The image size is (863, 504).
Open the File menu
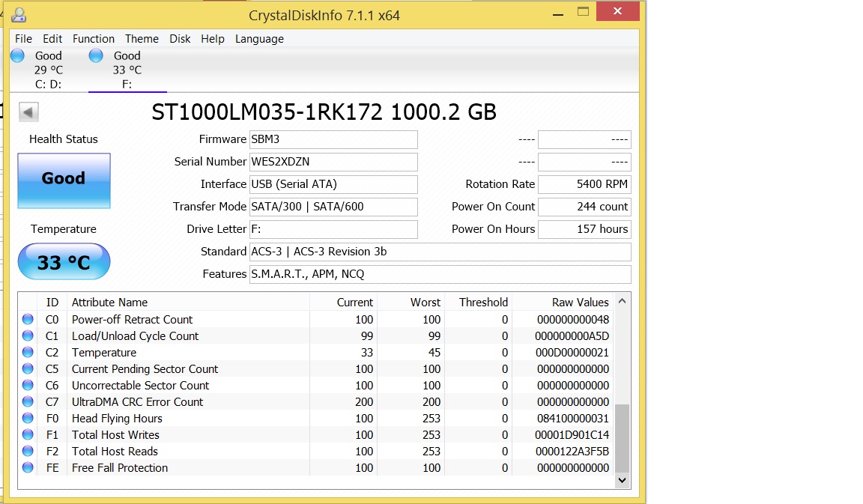click(x=23, y=39)
